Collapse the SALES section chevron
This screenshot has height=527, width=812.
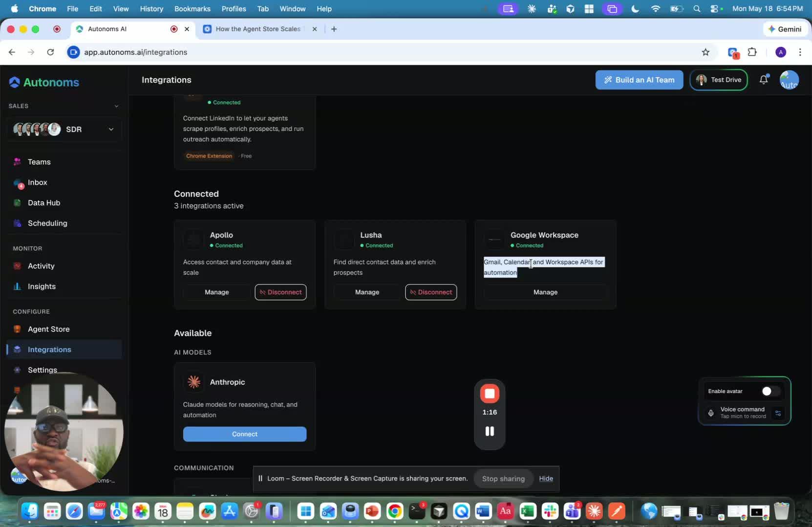click(x=116, y=106)
